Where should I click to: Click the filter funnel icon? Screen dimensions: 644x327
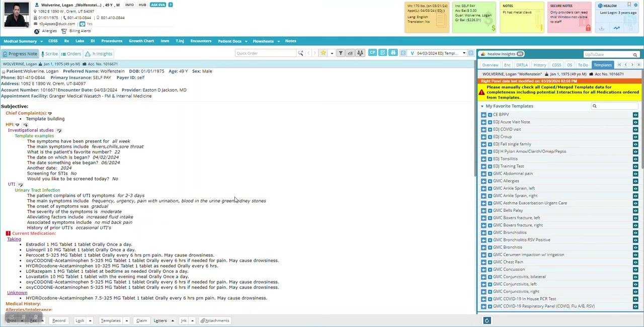pos(341,53)
